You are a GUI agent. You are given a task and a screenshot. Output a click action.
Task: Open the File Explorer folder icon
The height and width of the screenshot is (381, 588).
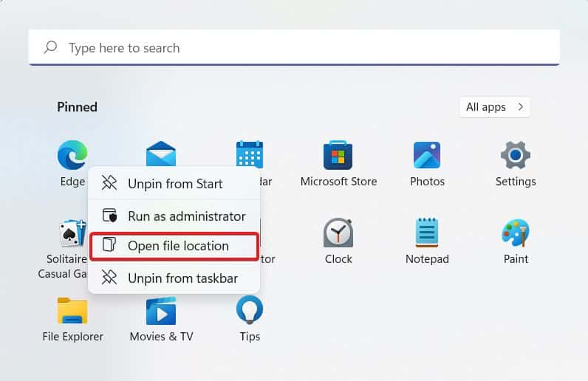tap(72, 311)
